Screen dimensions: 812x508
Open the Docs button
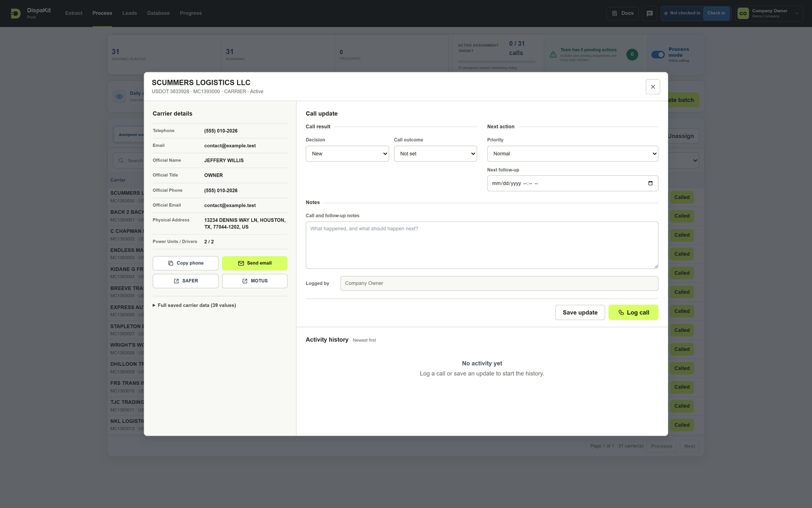(x=623, y=13)
